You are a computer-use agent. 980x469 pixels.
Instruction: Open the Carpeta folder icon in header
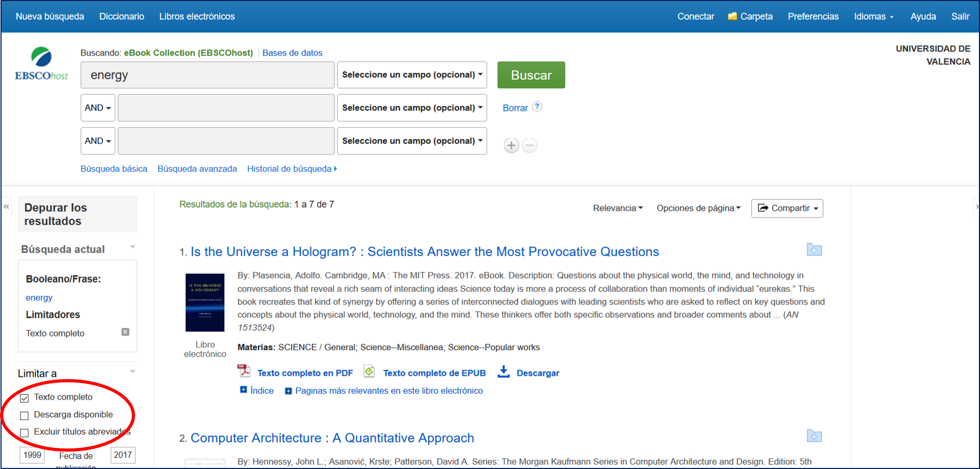732,16
